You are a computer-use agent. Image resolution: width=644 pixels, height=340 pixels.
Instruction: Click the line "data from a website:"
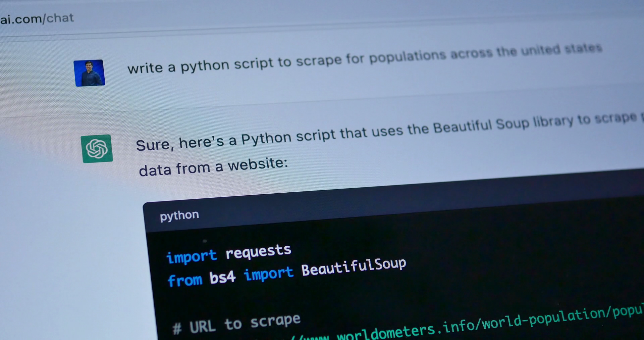click(213, 167)
